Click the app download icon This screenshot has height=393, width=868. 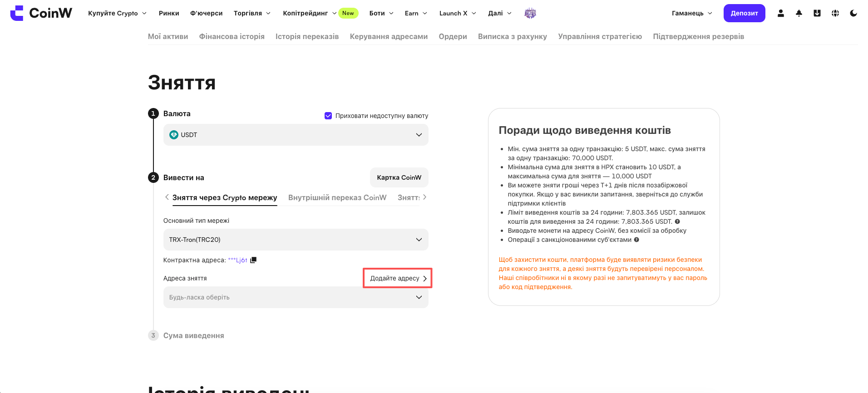(817, 13)
